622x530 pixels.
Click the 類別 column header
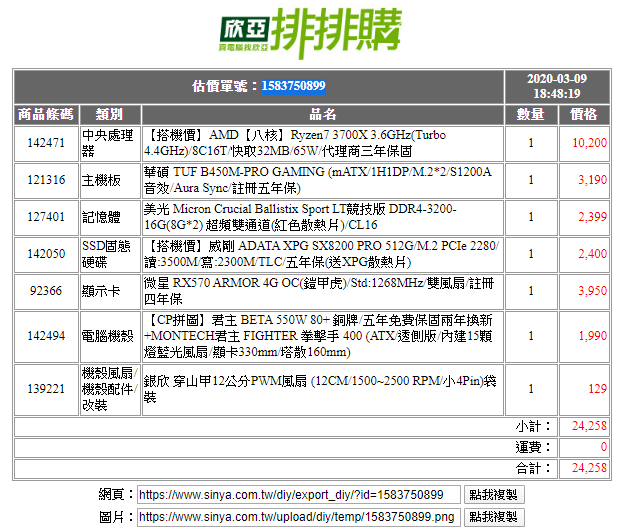110,115
